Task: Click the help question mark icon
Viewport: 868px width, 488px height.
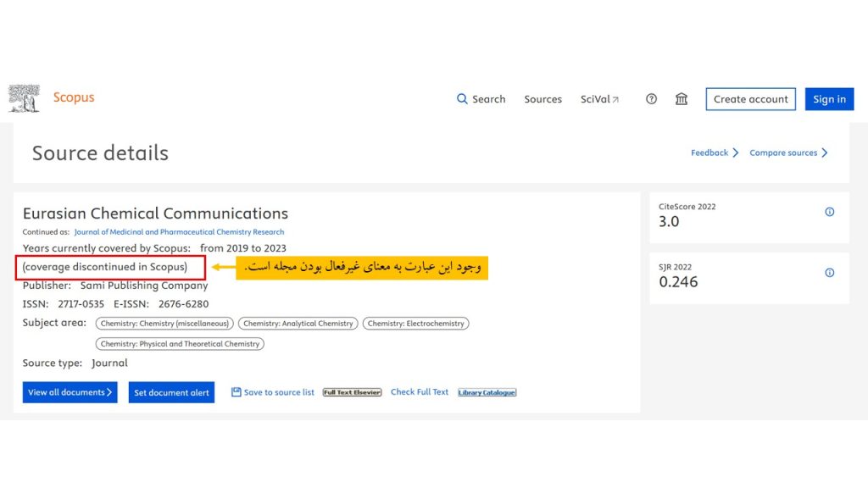Action: click(651, 99)
